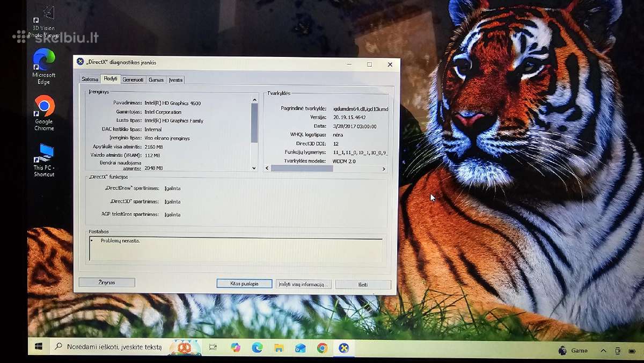Go to the Garsas tab

point(156,80)
